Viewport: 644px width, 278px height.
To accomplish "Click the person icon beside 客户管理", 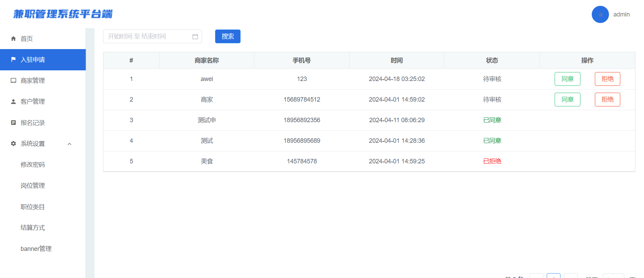I will (13, 102).
